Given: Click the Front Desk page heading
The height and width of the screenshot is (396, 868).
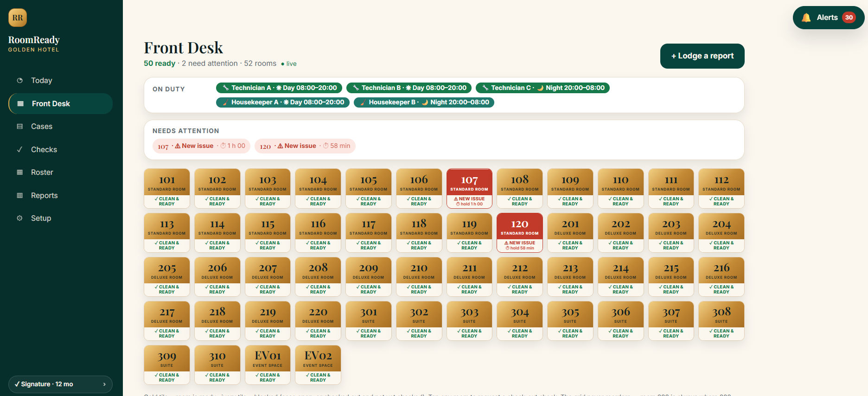Looking at the screenshot, I should [x=184, y=48].
